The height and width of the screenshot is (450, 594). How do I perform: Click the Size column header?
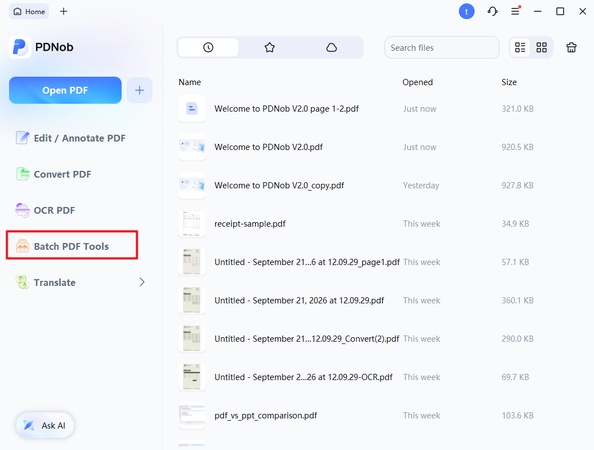coord(509,82)
